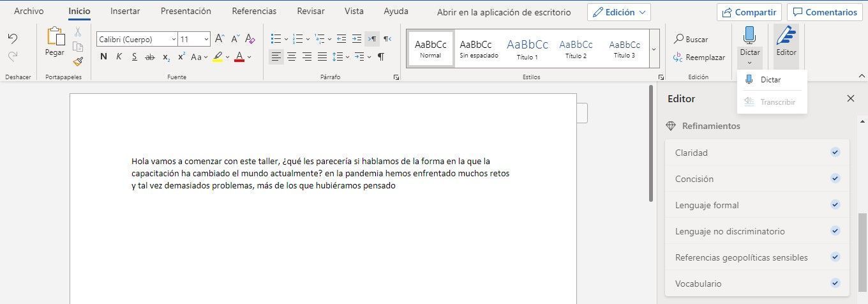Viewport: 868px width, 304px height.
Task: Switch to the Referencias tab
Action: [x=254, y=11]
